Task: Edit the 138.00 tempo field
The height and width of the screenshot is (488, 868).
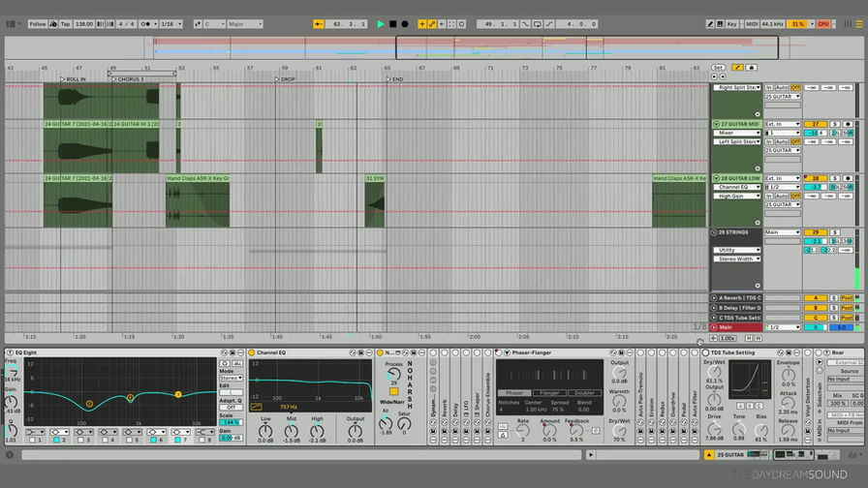Action: tap(84, 24)
